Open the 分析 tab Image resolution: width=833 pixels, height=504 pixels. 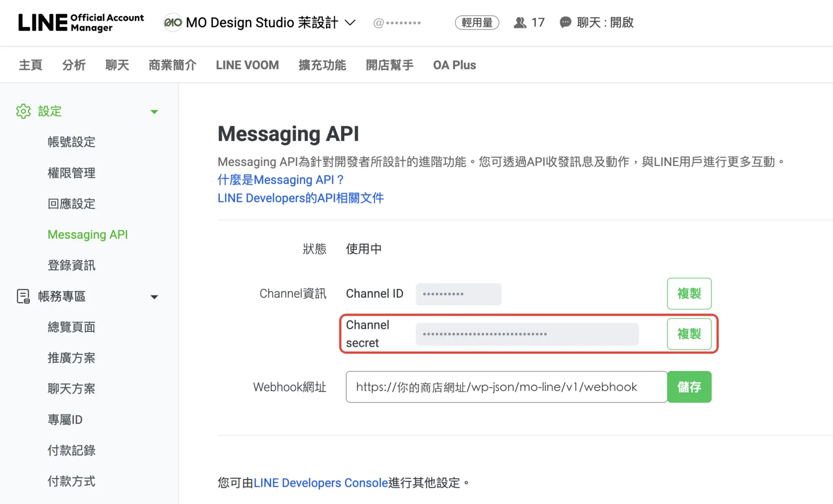click(x=73, y=65)
